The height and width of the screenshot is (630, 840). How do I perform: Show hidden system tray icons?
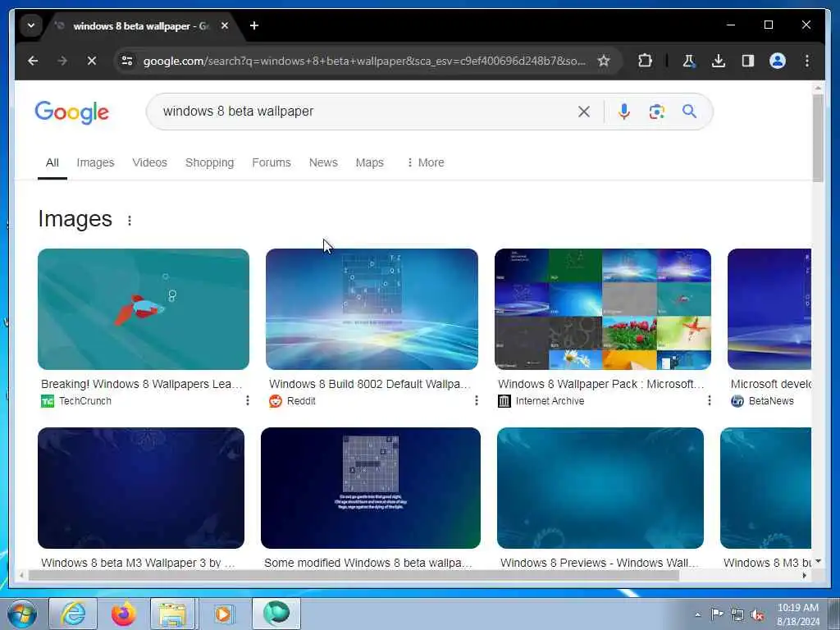(697, 614)
